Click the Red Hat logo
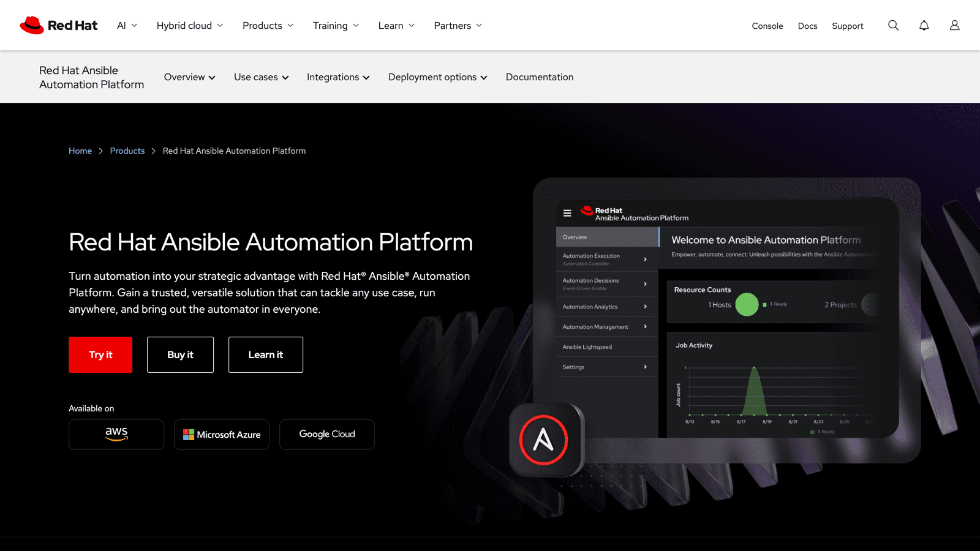This screenshot has height=551, width=980. 59,25
